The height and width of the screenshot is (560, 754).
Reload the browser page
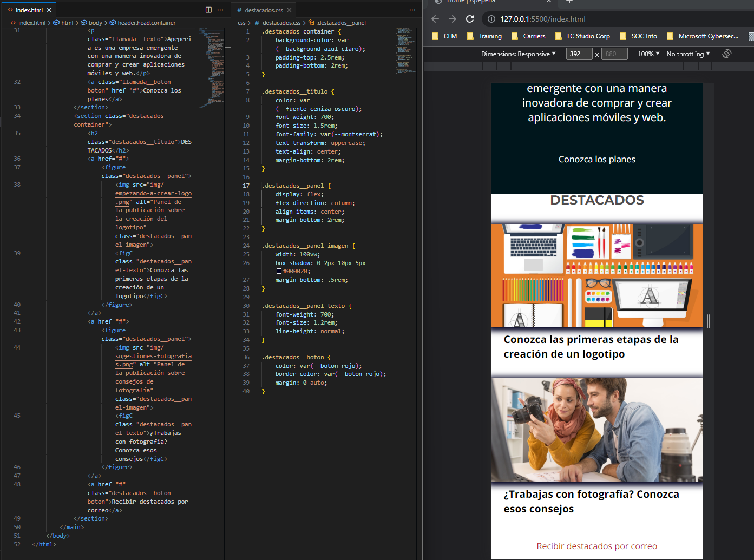click(470, 19)
